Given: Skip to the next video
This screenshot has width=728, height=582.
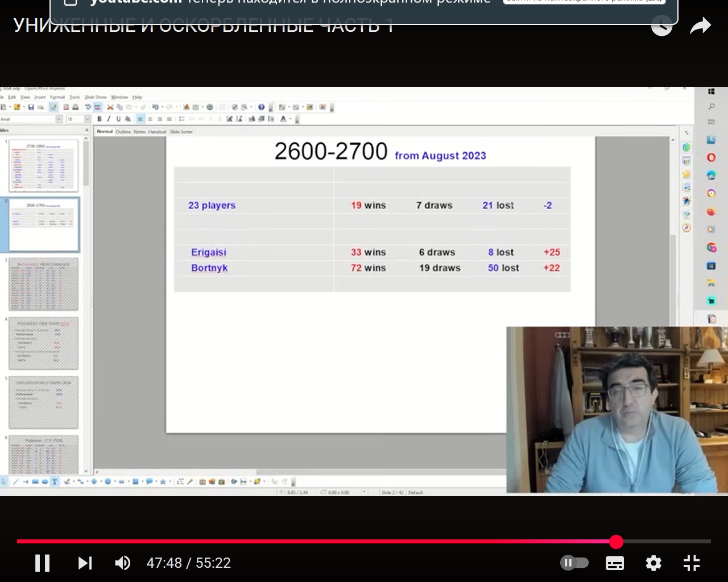Looking at the screenshot, I should [85, 563].
